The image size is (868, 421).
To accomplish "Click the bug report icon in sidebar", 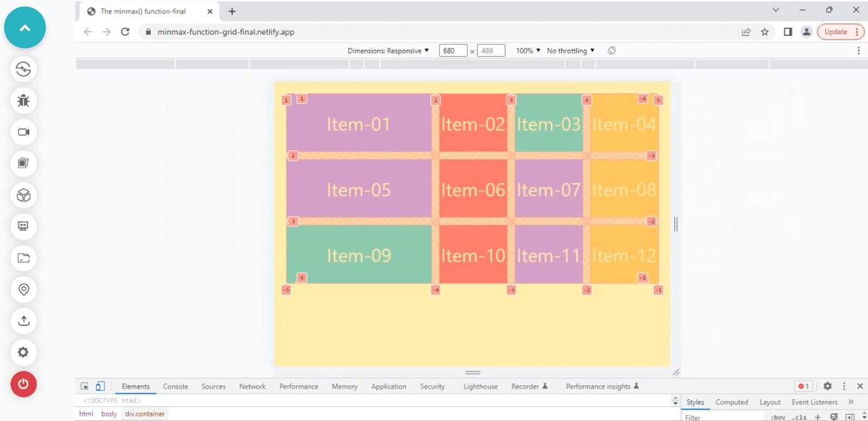I will click(x=23, y=101).
